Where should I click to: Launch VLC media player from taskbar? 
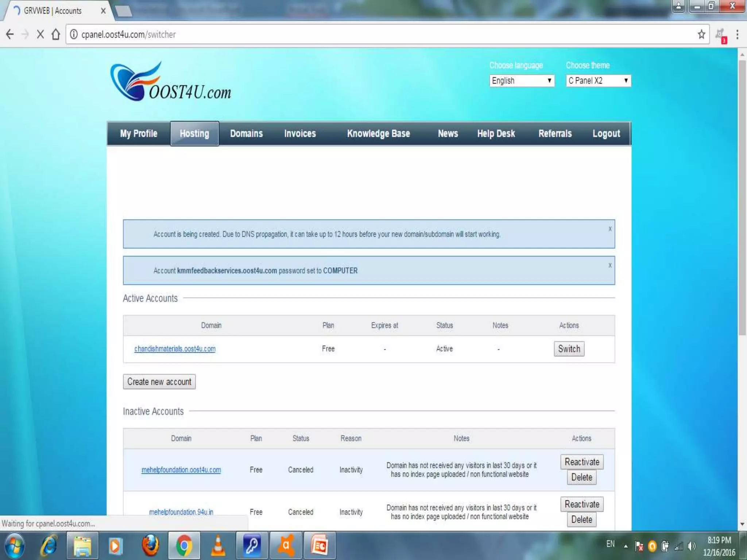click(218, 545)
